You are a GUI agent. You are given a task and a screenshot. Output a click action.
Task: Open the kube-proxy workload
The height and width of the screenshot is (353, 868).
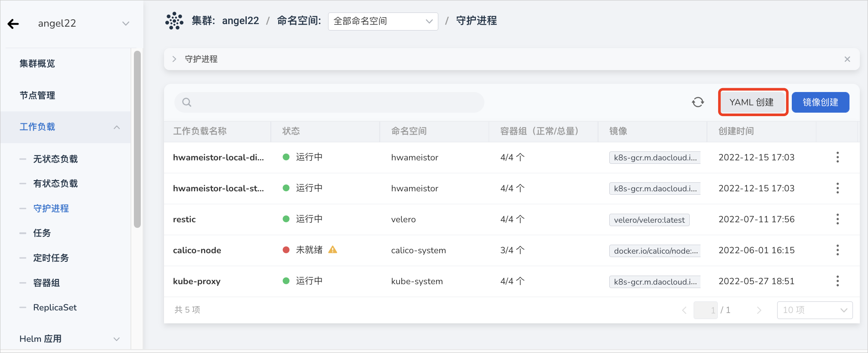[197, 281]
